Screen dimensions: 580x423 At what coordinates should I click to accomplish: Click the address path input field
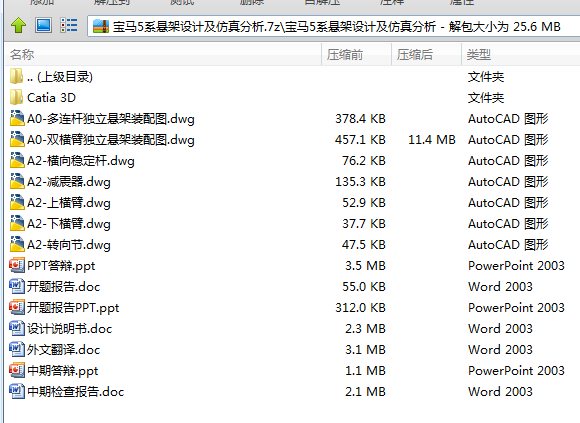tap(334, 26)
